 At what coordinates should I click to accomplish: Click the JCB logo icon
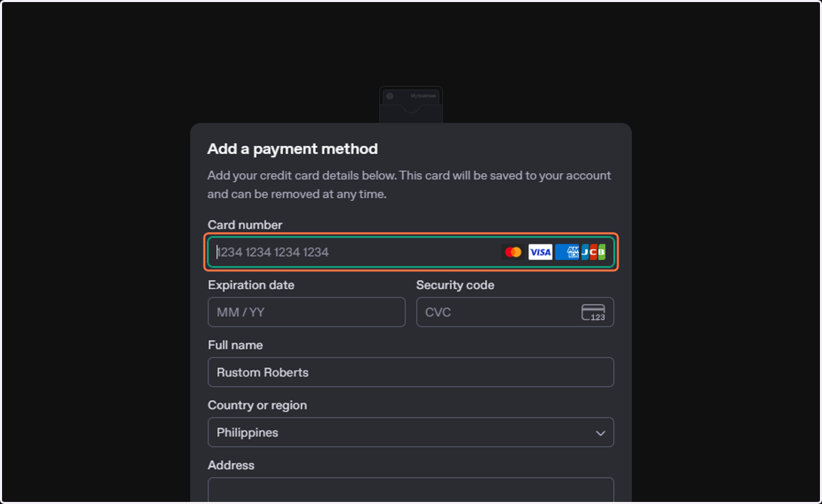pos(594,252)
